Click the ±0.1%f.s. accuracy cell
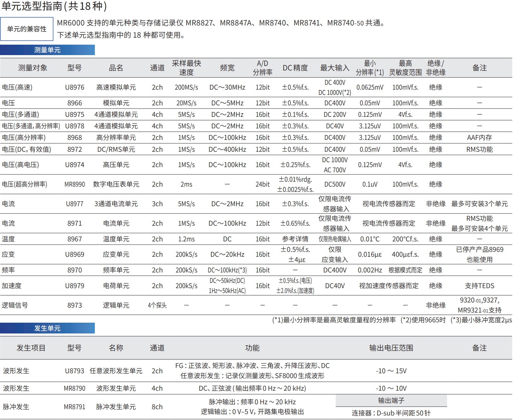The image size is (513, 420). pos(295,115)
